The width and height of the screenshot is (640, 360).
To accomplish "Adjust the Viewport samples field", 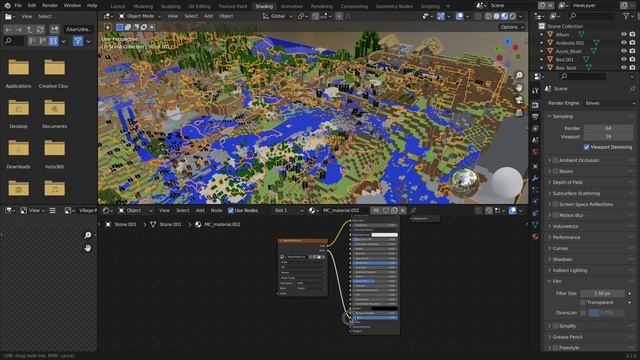I will coord(608,137).
